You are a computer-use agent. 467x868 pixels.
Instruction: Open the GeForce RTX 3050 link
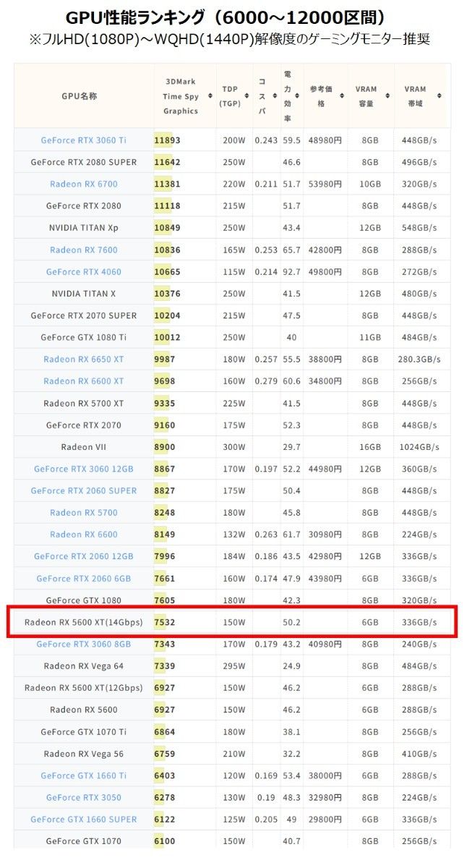pyautogui.click(x=84, y=797)
